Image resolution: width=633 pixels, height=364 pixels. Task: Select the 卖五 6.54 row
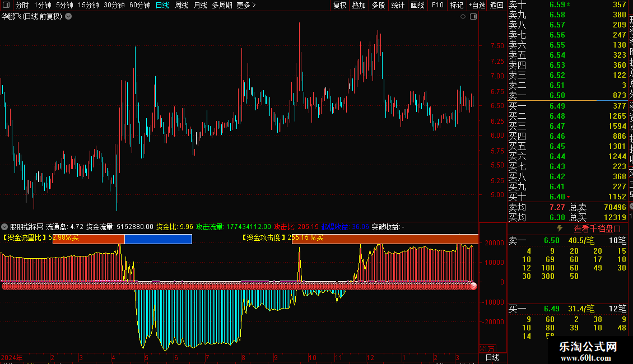click(x=567, y=55)
